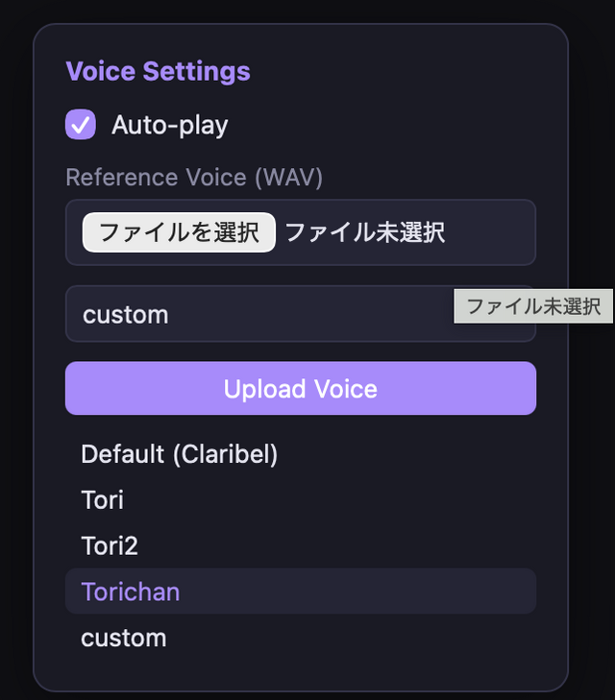This screenshot has height=700, width=615.
Task: Click the Reference Voice (WAV) label
Action: (194, 178)
